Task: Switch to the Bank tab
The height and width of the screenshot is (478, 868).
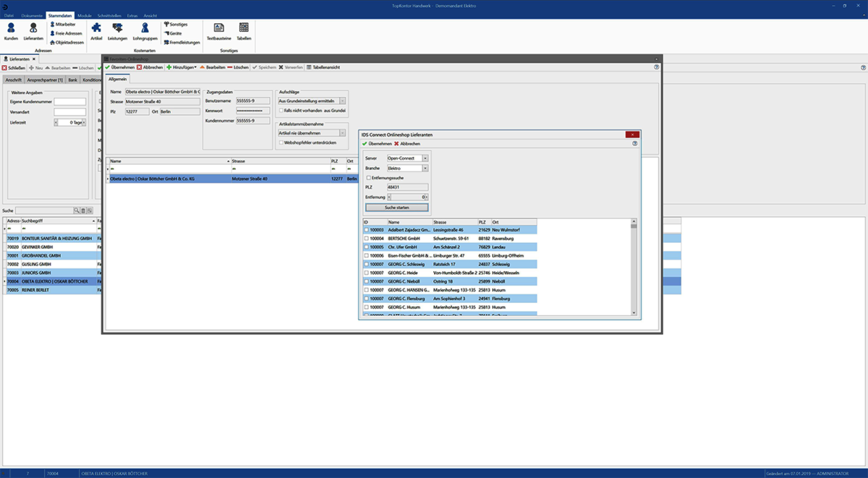Action: (73, 80)
